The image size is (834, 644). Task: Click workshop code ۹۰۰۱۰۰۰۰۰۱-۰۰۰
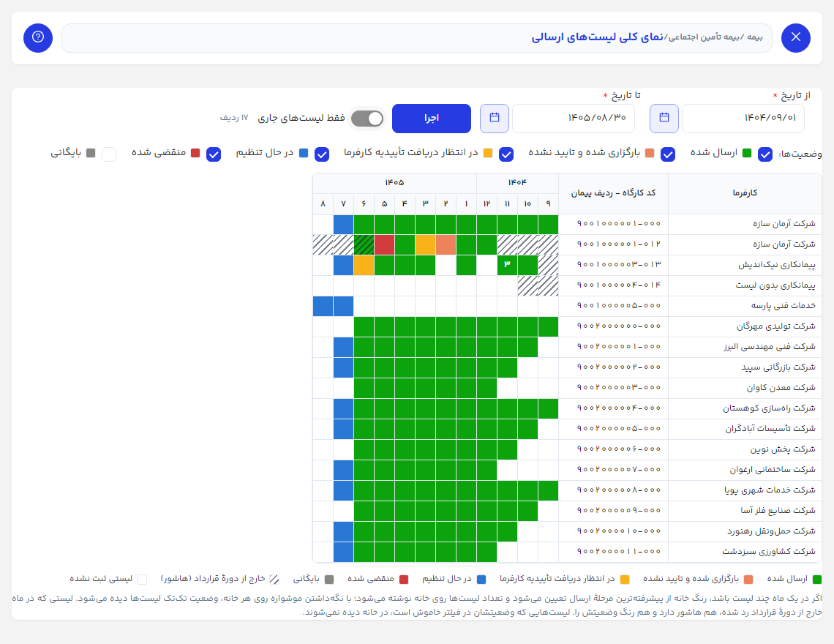[x=619, y=224]
